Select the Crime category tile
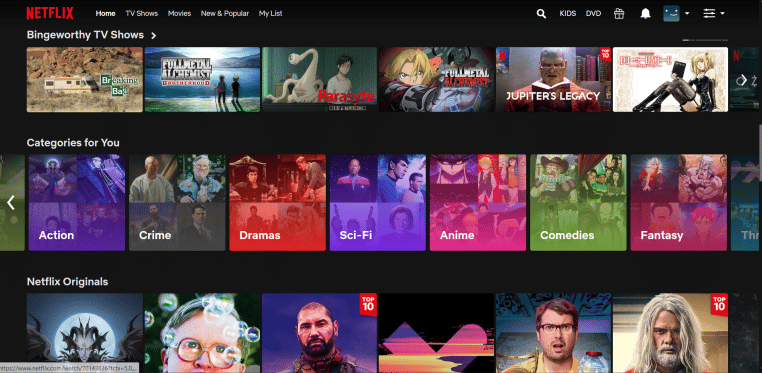The height and width of the screenshot is (373, 762). click(177, 203)
